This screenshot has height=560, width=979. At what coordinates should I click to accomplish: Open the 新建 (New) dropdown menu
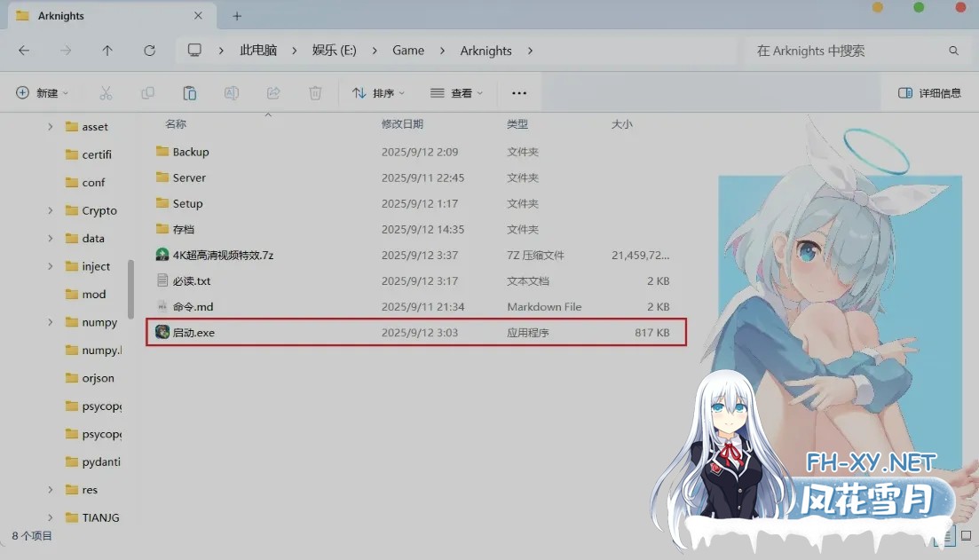(x=41, y=92)
